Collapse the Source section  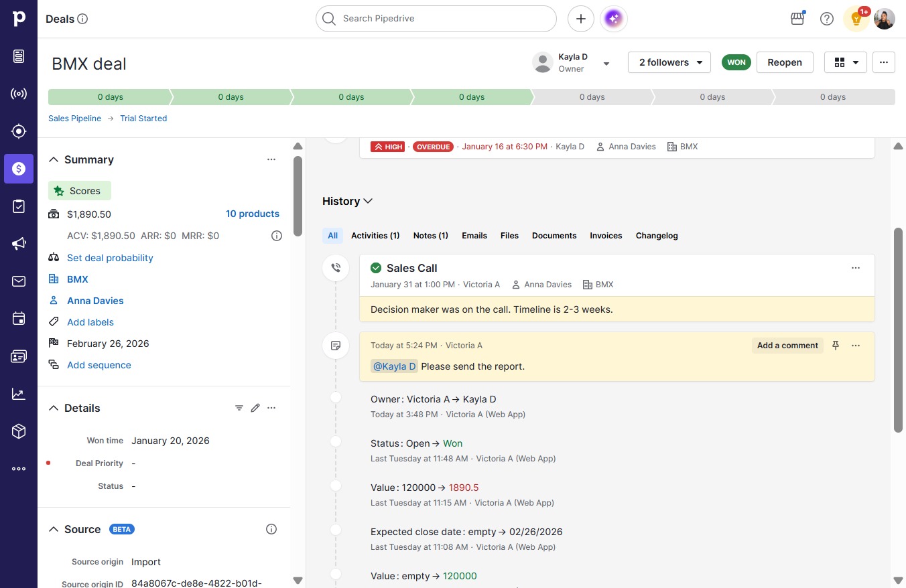coord(54,529)
